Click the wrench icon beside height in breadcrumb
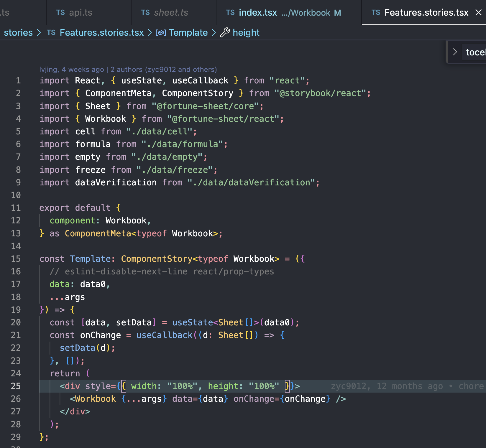486x448 pixels. pyautogui.click(x=226, y=32)
